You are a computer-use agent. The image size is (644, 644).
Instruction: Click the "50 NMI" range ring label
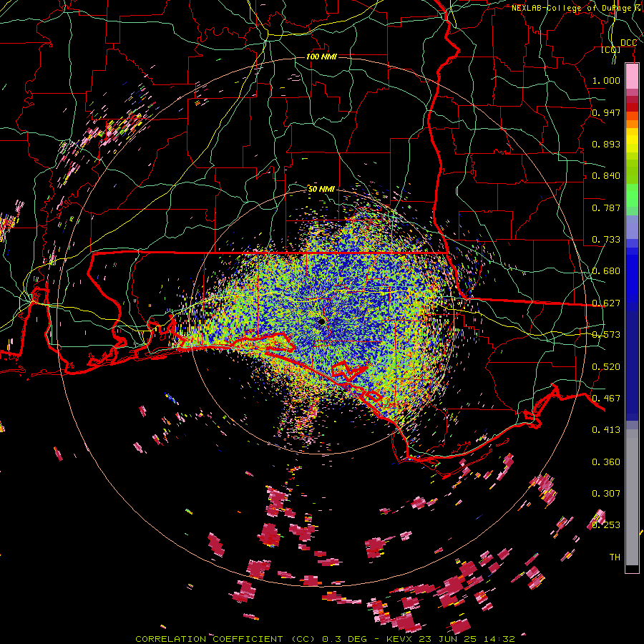tap(321, 189)
